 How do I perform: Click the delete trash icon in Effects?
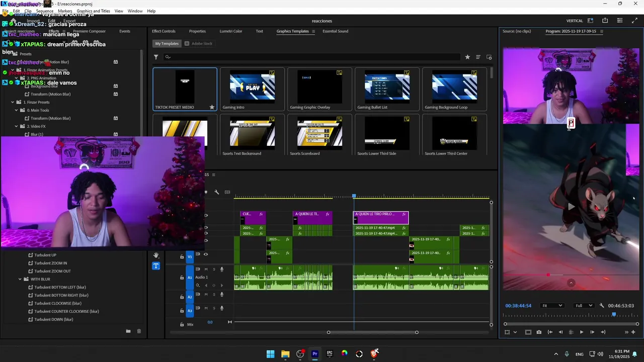pyautogui.click(x=139, y=331)
